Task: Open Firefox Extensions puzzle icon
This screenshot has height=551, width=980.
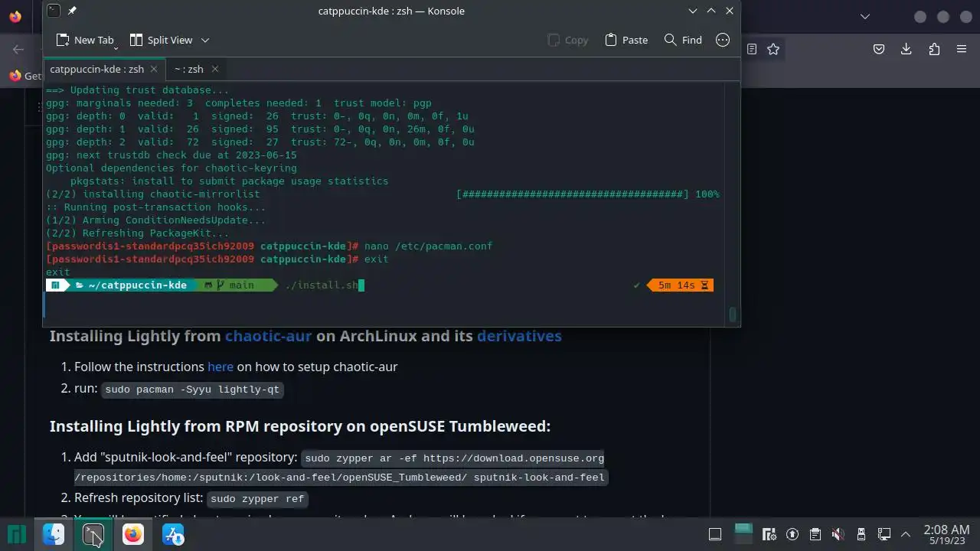Action: coord(934,49)
